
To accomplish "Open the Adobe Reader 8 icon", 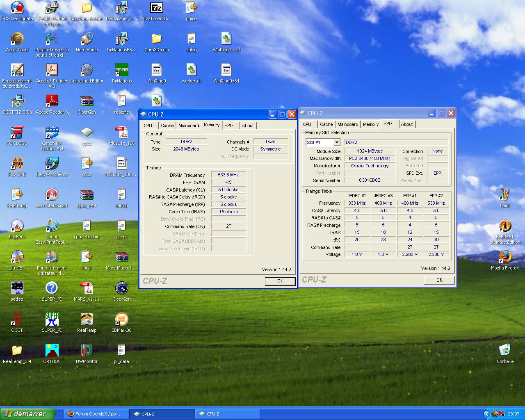I will tap(52, 104).
